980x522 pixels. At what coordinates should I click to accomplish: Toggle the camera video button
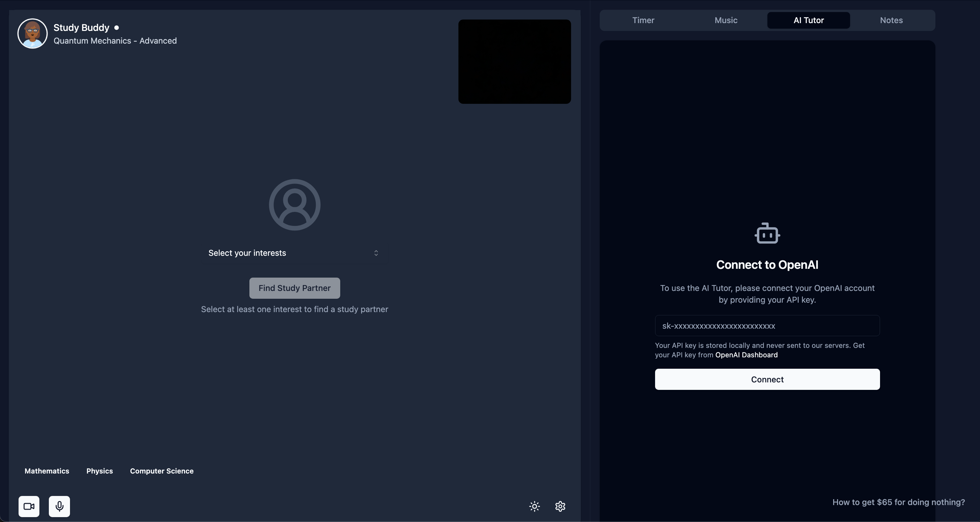pyautogui.click(x=29, y=506)
